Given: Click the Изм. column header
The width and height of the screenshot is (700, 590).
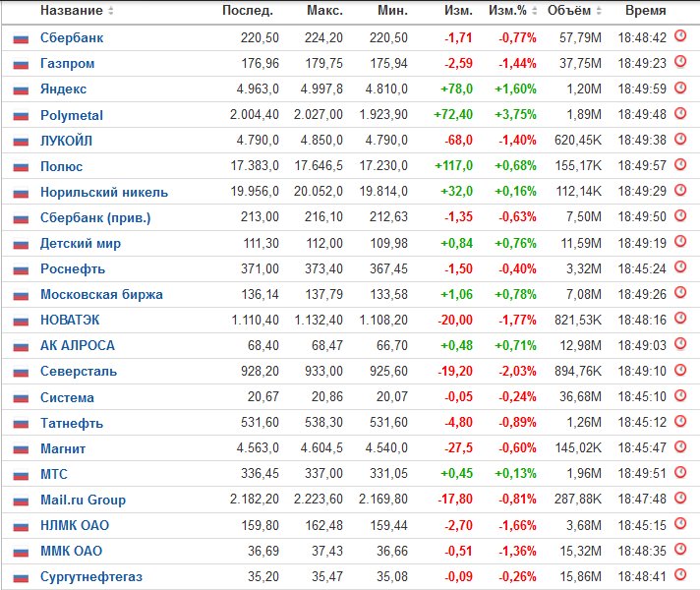Looking at the screenshot, I should click(458, 10).
